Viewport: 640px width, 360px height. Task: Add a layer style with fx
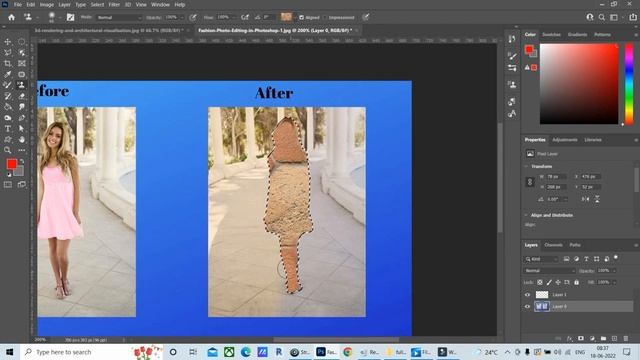pyautogui.click(x=569, y=338)
